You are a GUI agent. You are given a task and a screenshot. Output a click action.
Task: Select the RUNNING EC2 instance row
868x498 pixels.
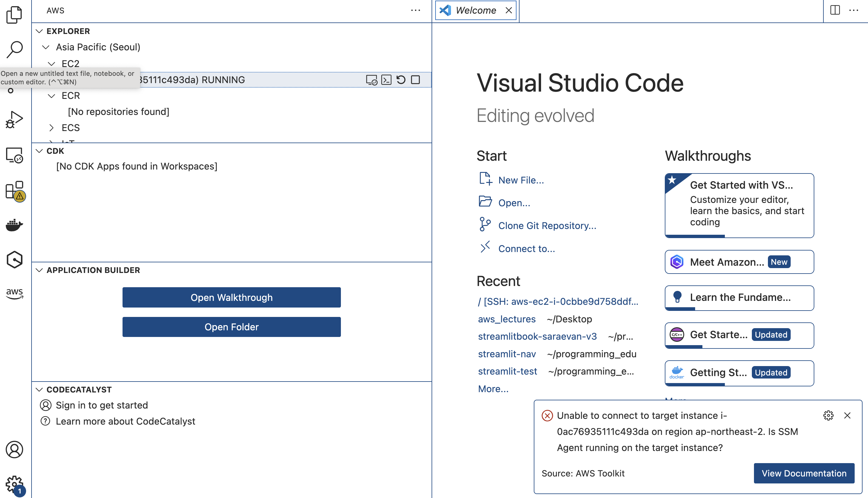click(x=231, y=80)
